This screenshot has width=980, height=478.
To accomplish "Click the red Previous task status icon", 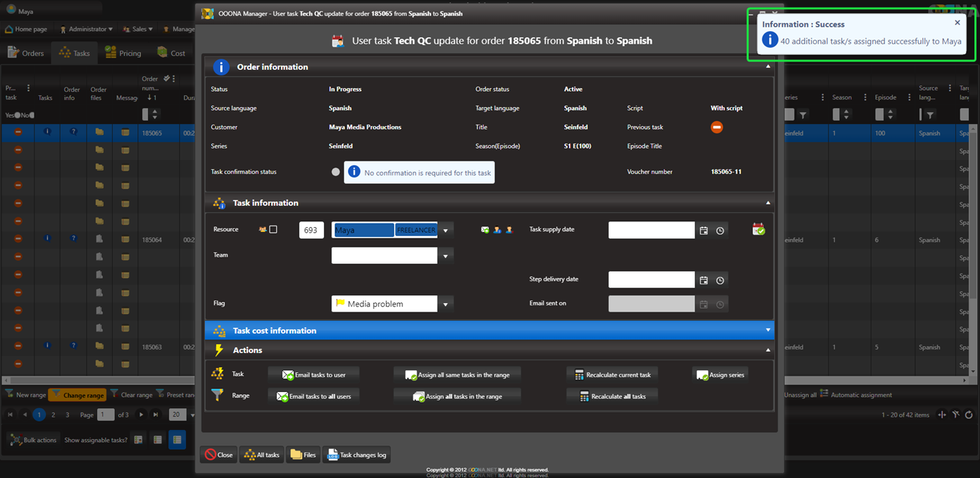I will click(717, 128).
